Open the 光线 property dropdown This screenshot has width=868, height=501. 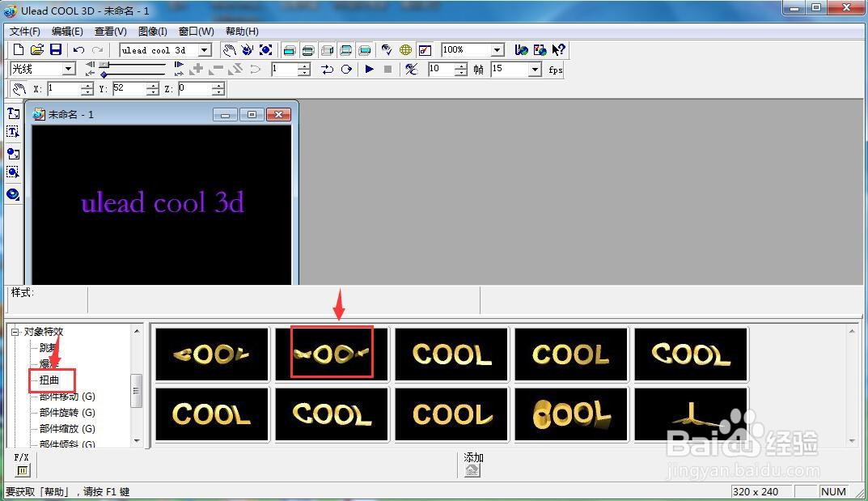point(69,69)
